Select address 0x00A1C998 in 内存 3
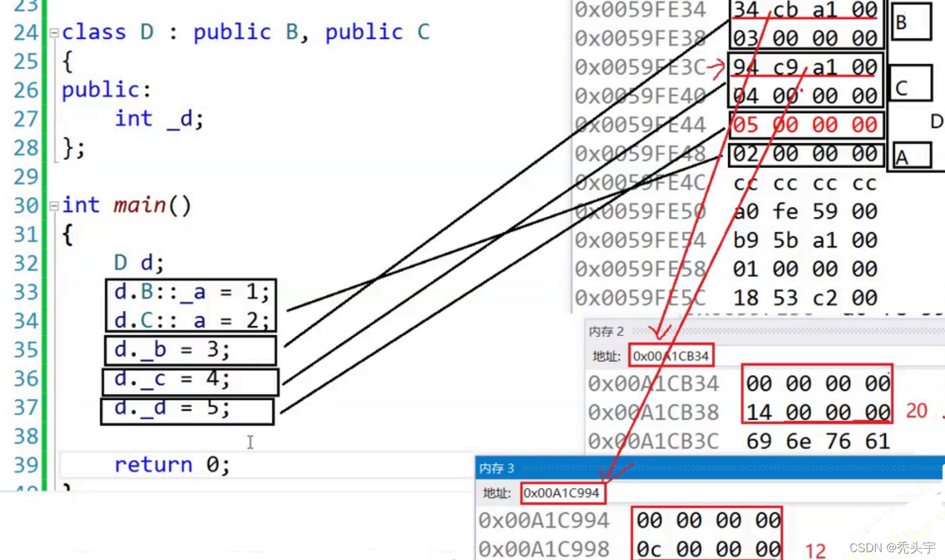 pos(544,549)
